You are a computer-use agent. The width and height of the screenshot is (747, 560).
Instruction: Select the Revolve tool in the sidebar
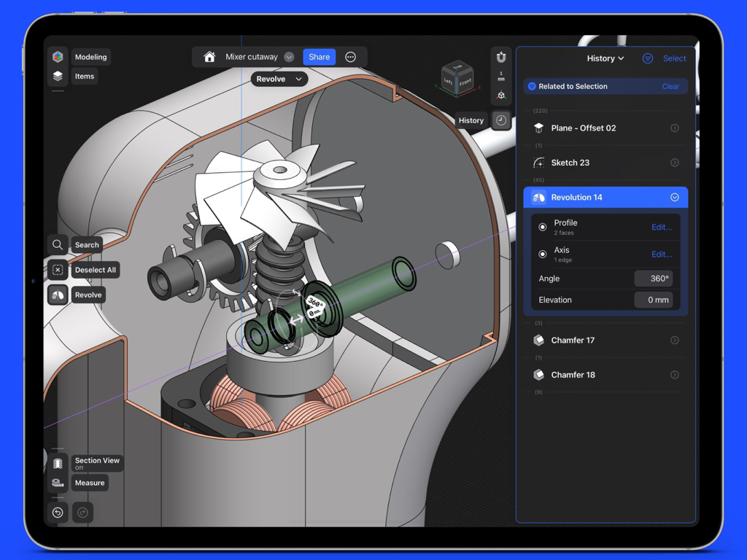58,295
